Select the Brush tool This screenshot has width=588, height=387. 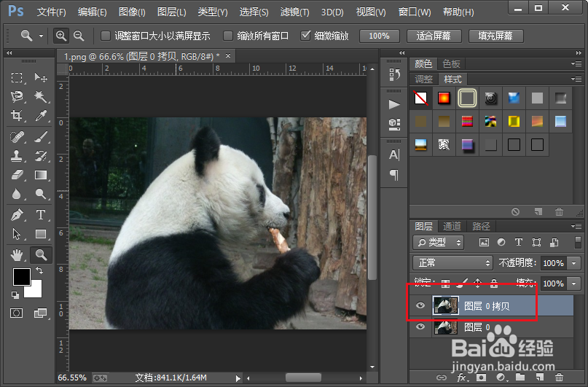point(41,137)
